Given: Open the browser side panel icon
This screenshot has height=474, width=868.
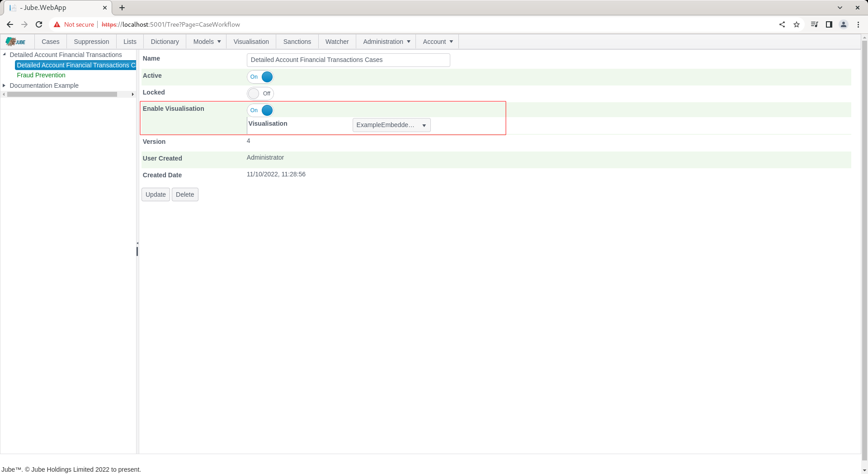Looking at the screenshot, I should pos(829,24).
